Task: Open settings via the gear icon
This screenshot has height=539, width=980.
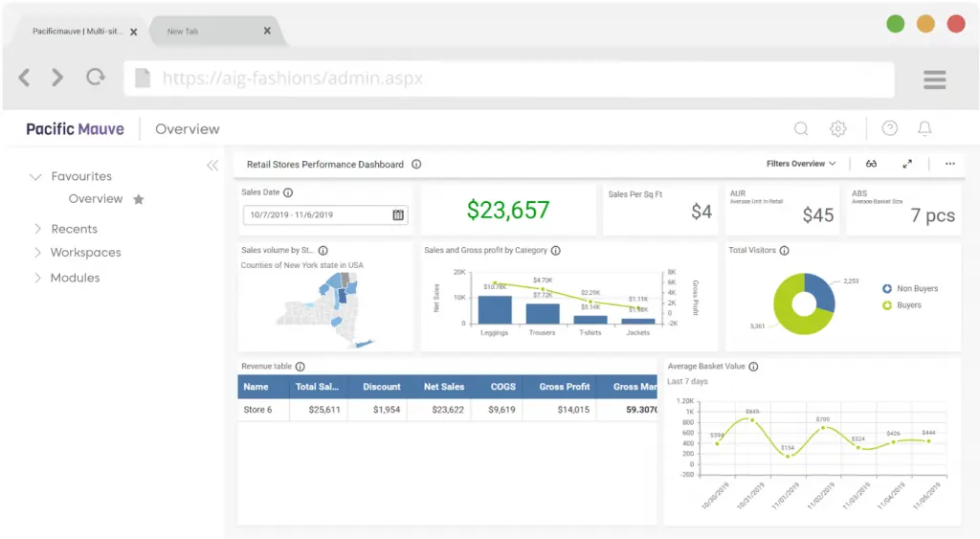Action: [838, 128]
